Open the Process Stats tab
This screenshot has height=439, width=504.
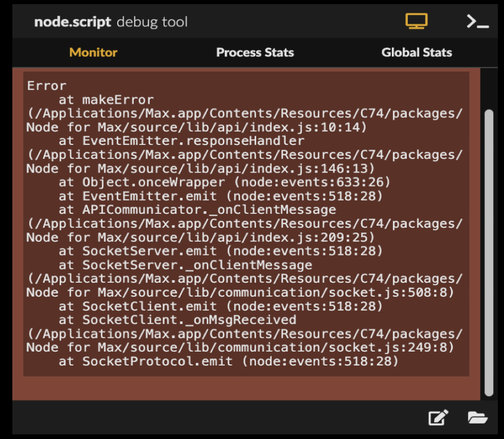coord(255,52)
